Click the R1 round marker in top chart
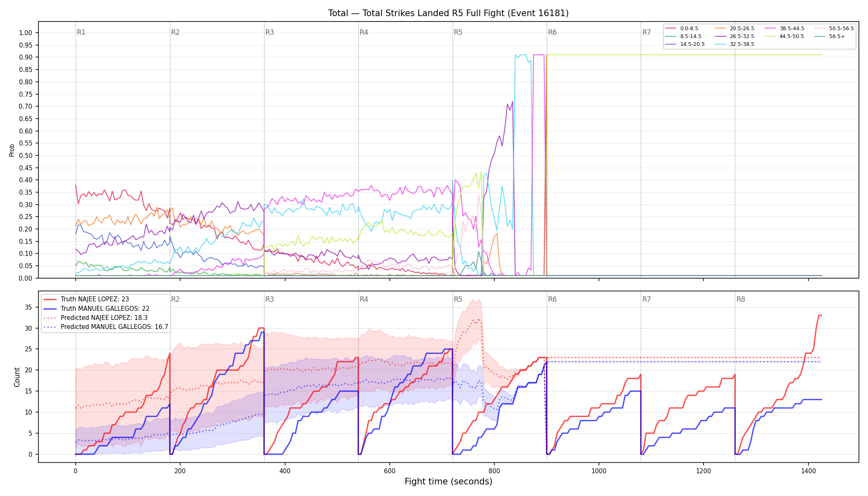This screenshot has height=496, width=868. pos(81,32)
